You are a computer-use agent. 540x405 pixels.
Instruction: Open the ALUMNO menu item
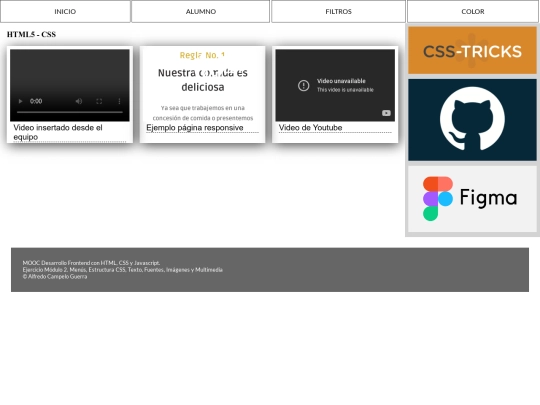pos(200,11)
